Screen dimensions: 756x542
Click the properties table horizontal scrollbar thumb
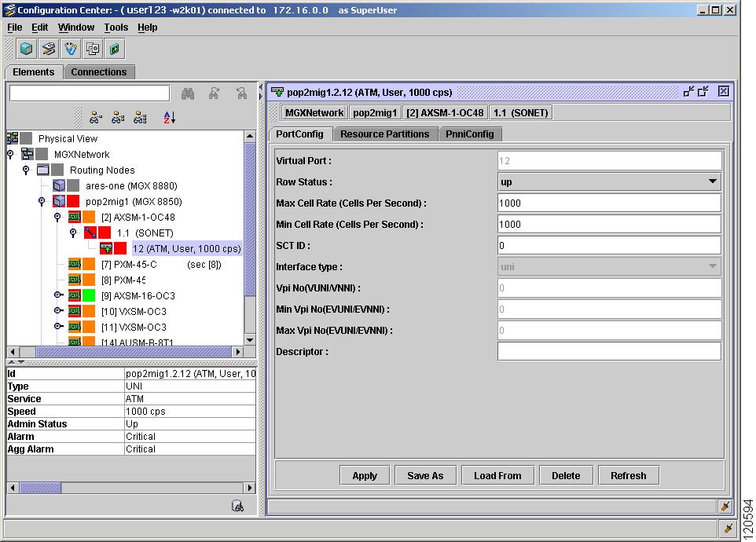pos(41,488)
